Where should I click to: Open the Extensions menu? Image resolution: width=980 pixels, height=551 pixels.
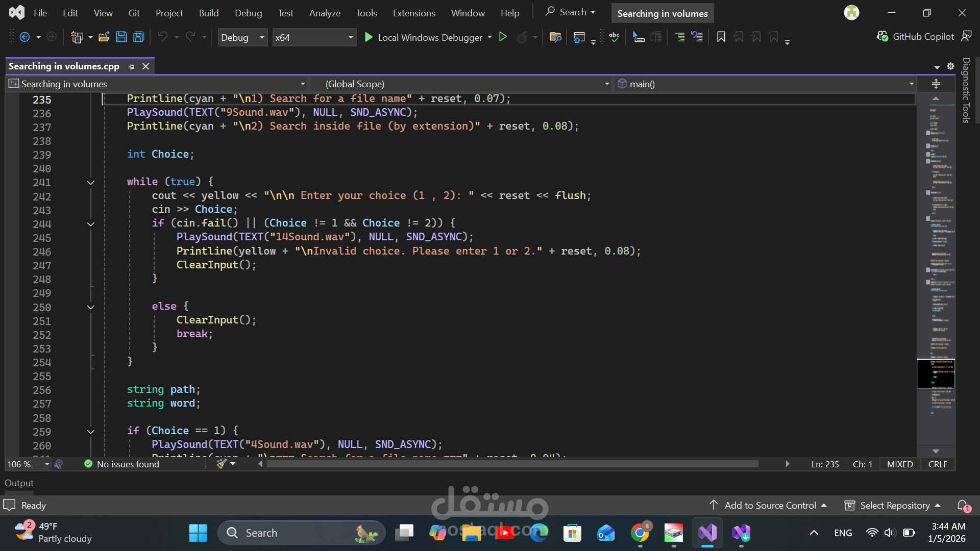413,13
